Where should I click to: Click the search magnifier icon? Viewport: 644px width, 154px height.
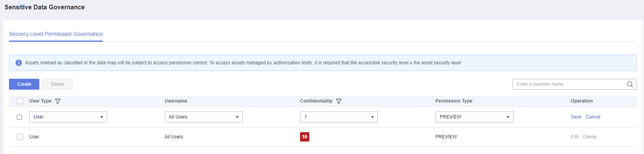[x=630, y=84]
